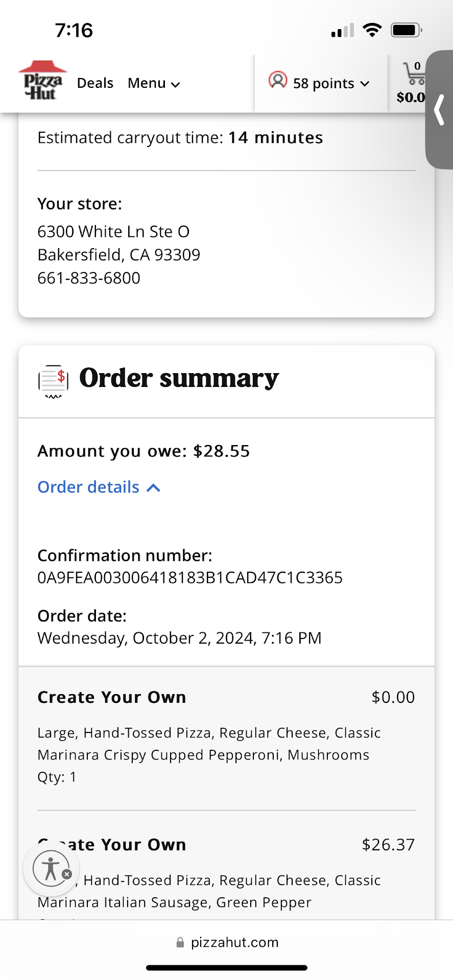Tap the battery indicator in status bar
Image resolution: width=453 pixels, height=980 pixels.
[x=406, y=31]
